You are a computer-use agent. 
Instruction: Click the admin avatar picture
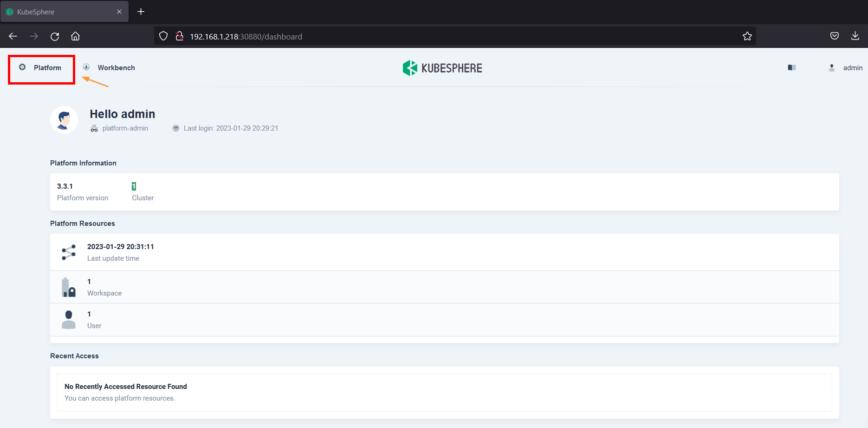coord(64,120)
